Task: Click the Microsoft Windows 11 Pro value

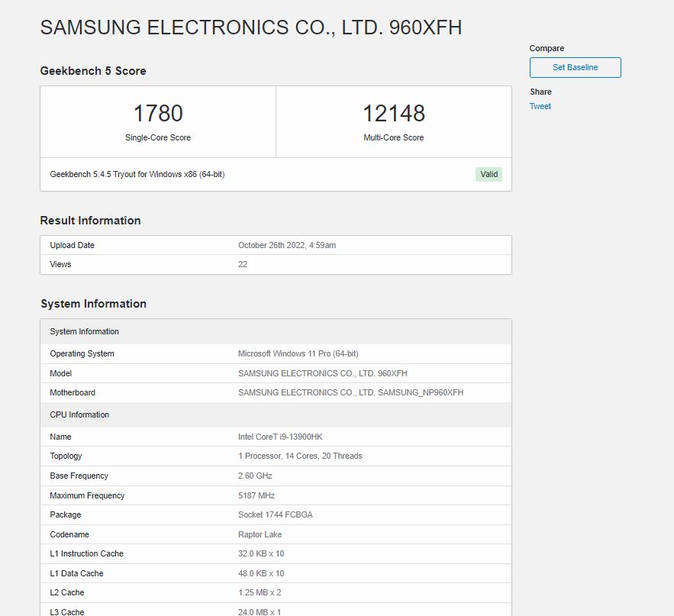Action: click(298, 353)
